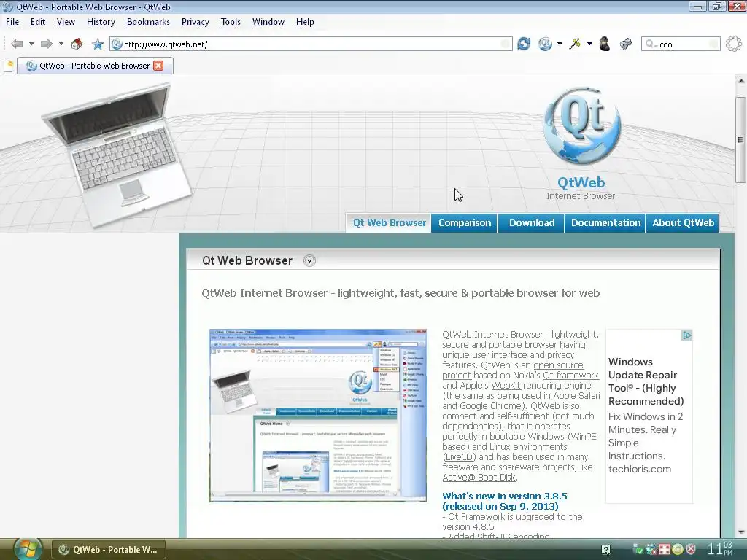Open the Window menu
747x560 pixels.
pos(268,22)
